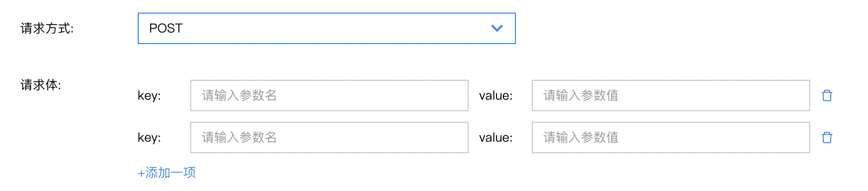Image resolution: width=868 pixels, height=191 pixels.
Task: Delete the second key-value row
Action: 827,137
